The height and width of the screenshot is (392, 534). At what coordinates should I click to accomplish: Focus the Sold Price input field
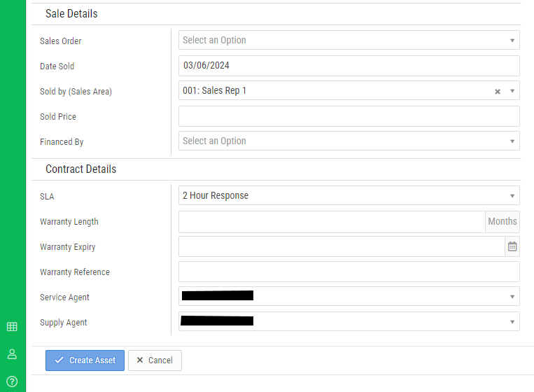[x=349, y=116]
